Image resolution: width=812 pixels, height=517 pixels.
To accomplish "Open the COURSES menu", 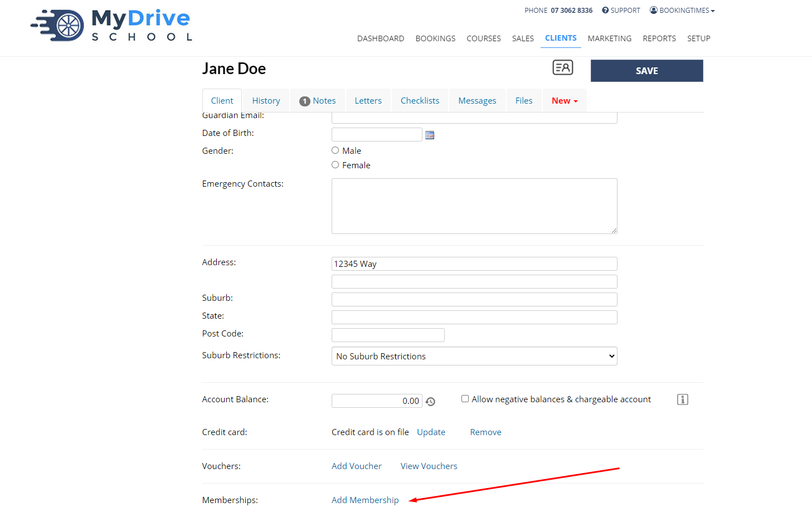I will (484, 38).
